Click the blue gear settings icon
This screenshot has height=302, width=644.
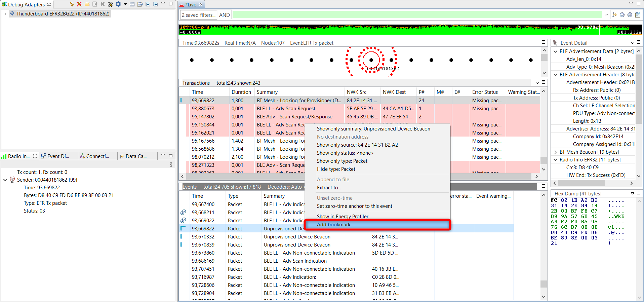click(x=118, y=4)
